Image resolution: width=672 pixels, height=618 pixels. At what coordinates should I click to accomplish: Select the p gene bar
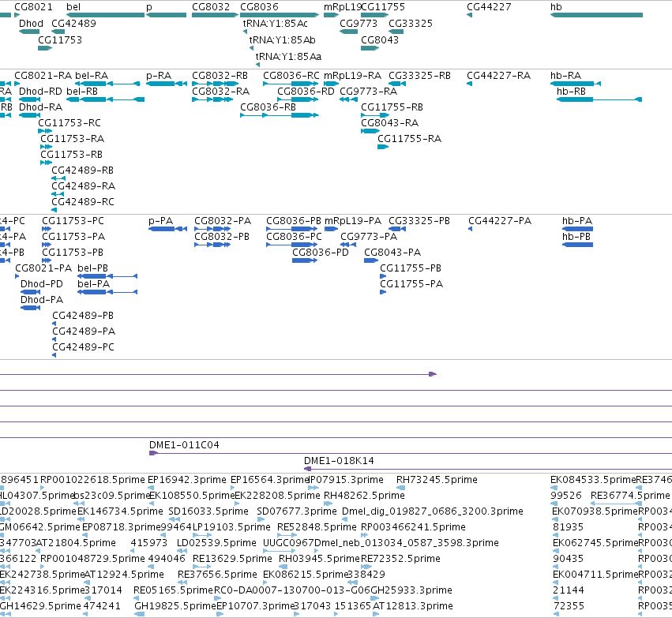(167, 15)
